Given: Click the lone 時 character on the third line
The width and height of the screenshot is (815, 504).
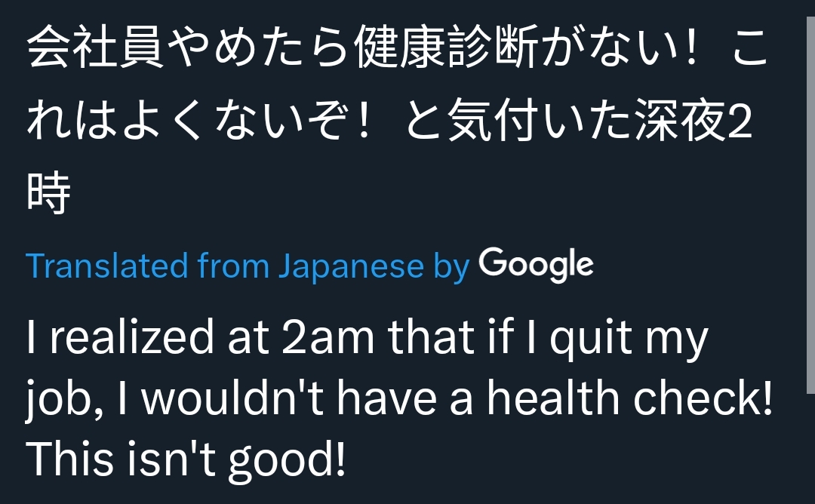Looking at the screenshot, I should click(x=48, y=192).
